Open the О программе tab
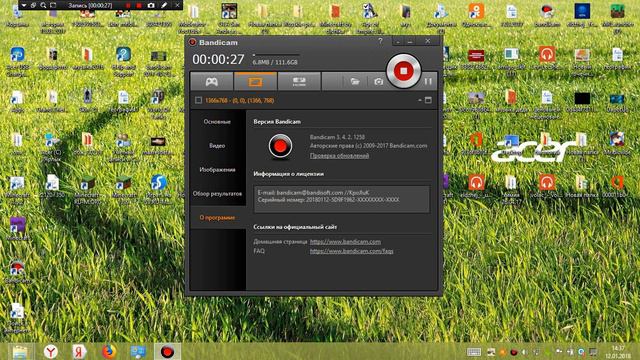This screenshot has width=640, height=360. [217, 218]
